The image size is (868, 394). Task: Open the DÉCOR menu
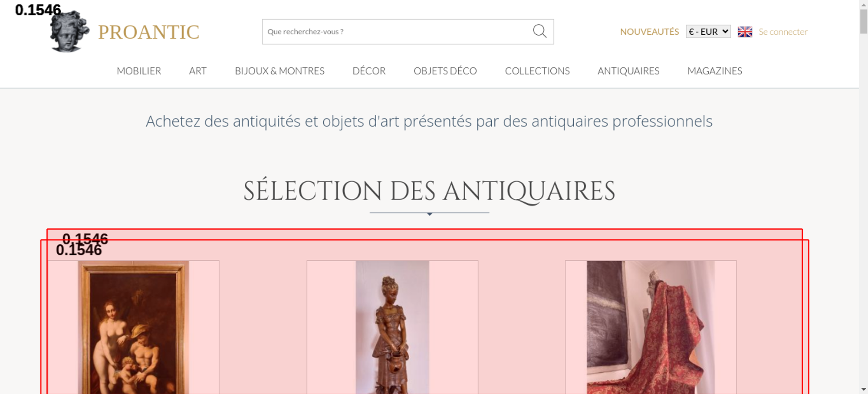click(369, 71)
